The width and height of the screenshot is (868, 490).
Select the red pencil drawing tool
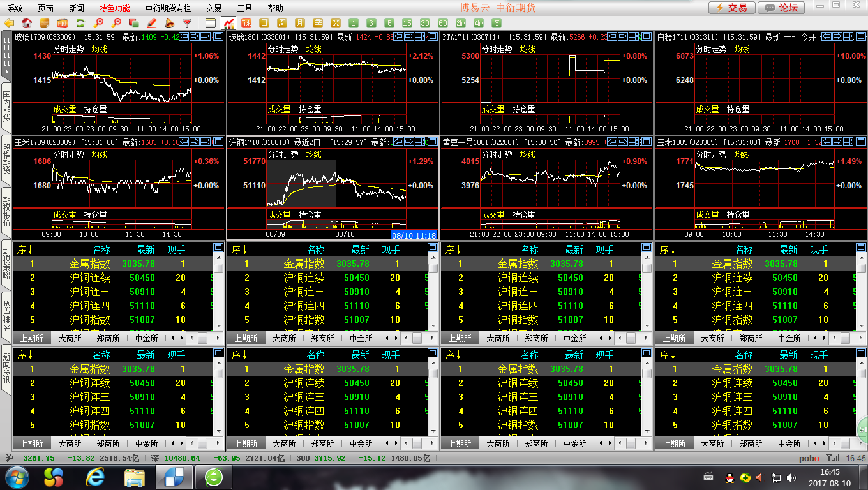(x=151, y=23)
